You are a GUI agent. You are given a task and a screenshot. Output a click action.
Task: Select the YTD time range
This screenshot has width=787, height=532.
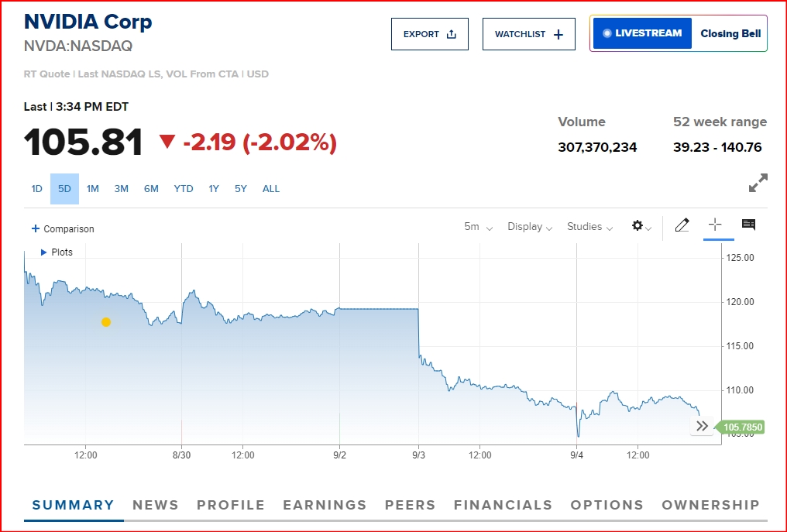click(x=184, y=189)
